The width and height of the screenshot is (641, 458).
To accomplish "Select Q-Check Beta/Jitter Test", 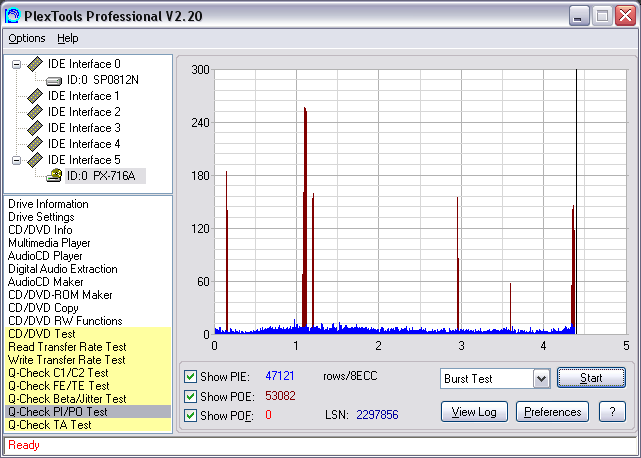I will point(88,399).
